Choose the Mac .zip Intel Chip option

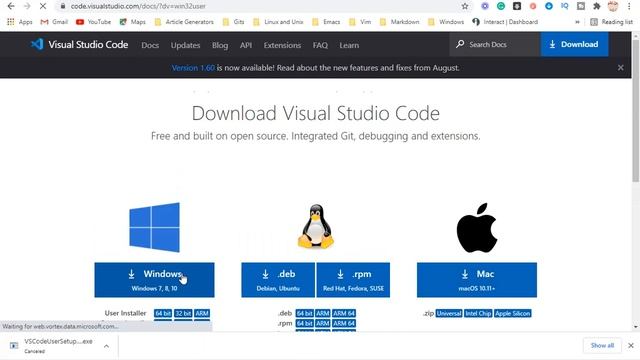[x=478, y=313]
